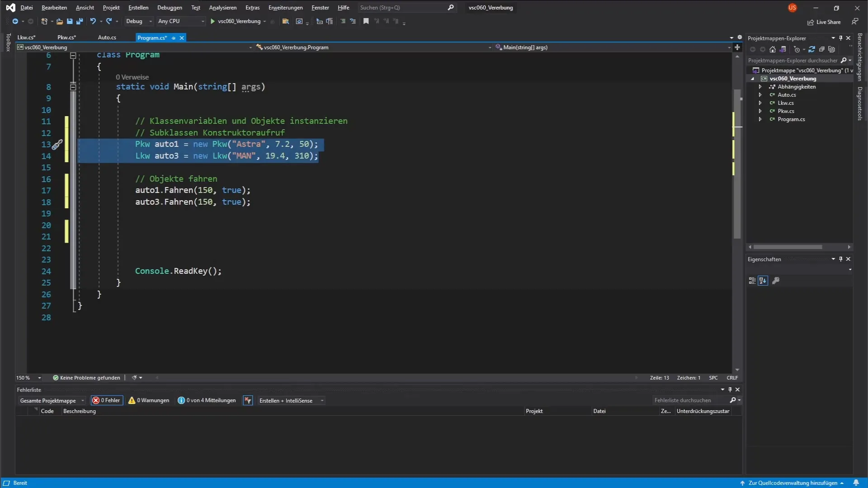This screenshot has height=488, width=868.
Task: Click the Navigate Backward arrow icon
Action: [15, 21]
